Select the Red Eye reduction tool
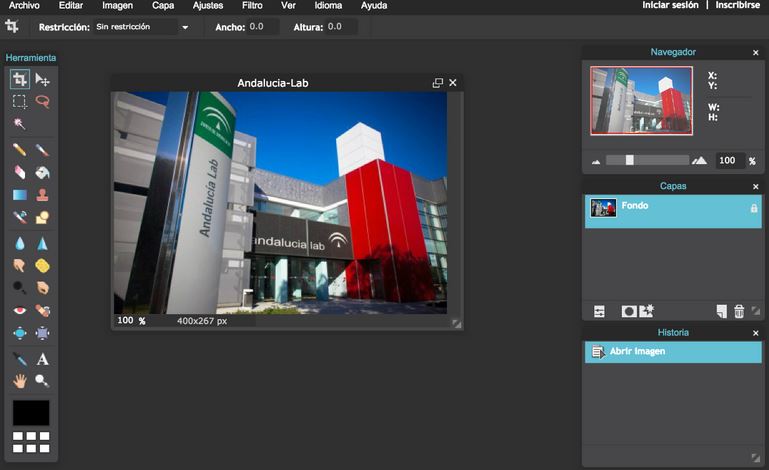Screen dimensions: 769x470 pyautogui.click(x=20, y=310)
